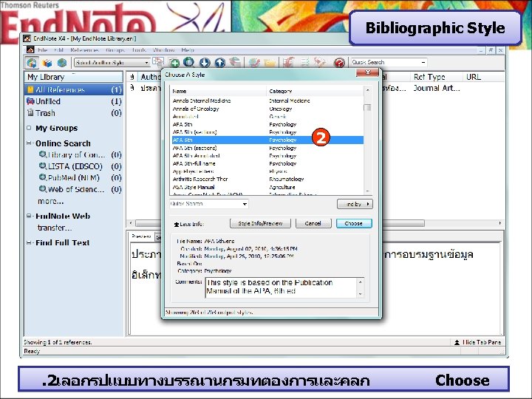The image size is (532, 399).
Task: Click the Find by arrow button
Action: tap(355, 204)
